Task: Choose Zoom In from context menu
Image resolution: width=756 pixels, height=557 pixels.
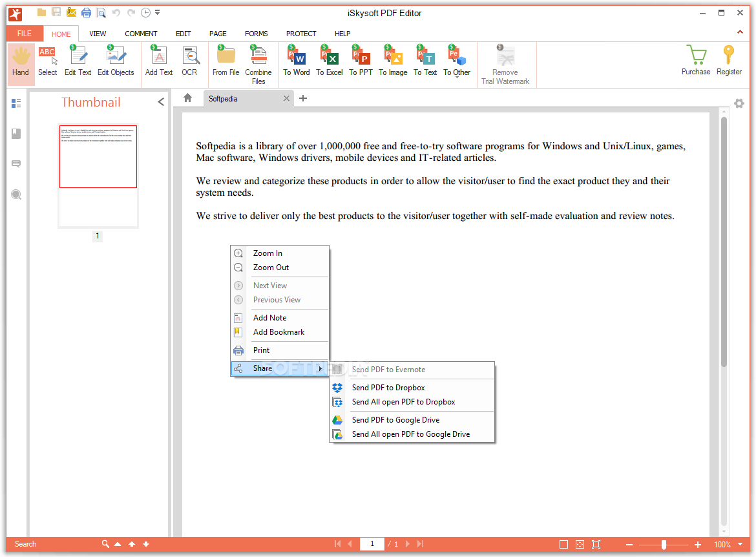Action: click(280, 253)
